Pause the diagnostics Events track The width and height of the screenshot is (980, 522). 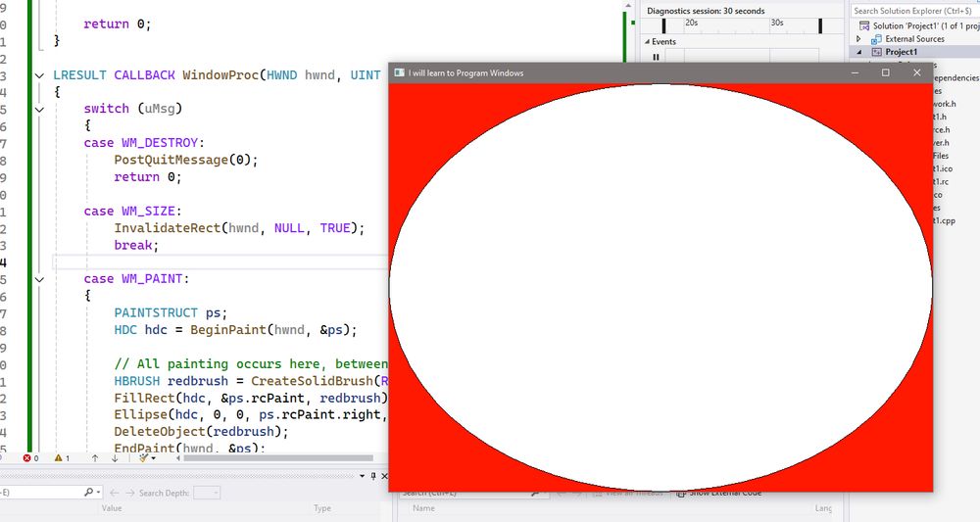[656, 57]
